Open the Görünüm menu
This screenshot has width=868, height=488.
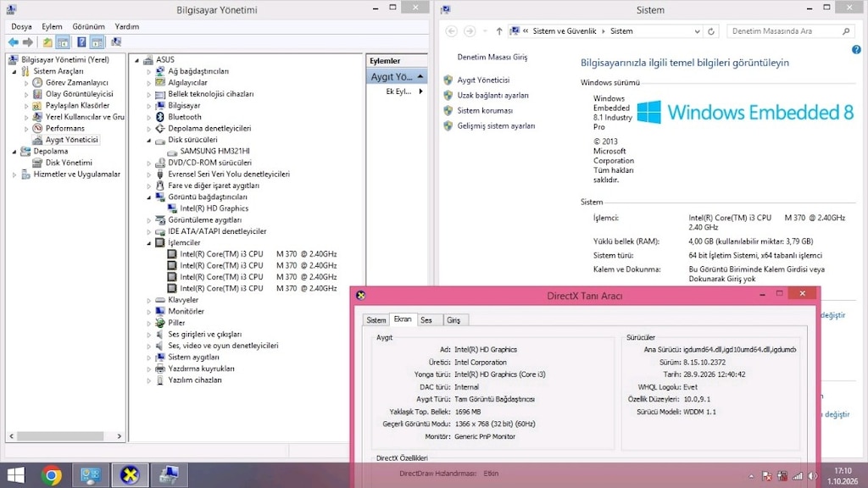click(x=88, y=26)
